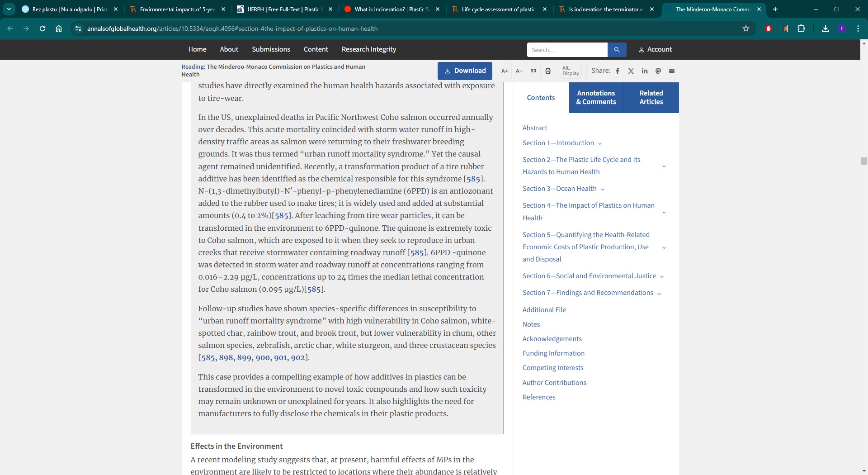Go to Funding Information section
The width and height of the screenshot is (868, 475).
[x=553, y=353]
